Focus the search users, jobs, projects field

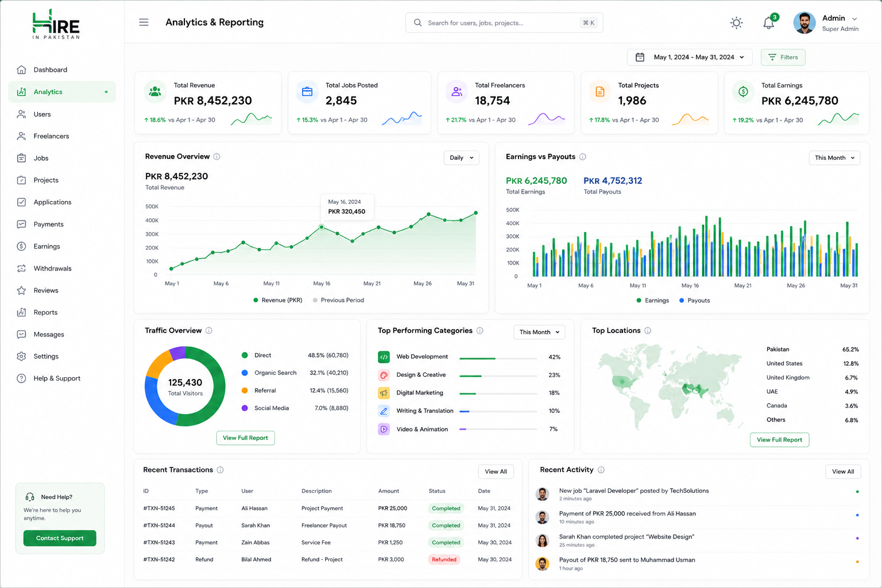point(504,23)
